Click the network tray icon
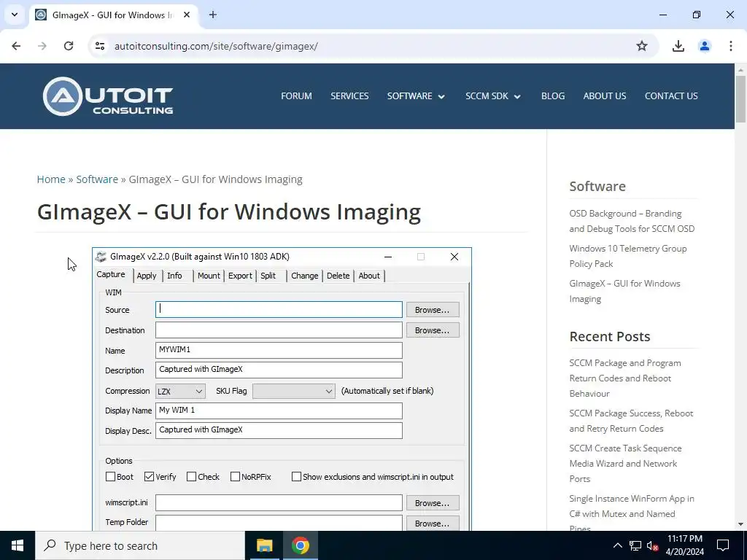This screenshot has width=747, height=560. point(635,545)
